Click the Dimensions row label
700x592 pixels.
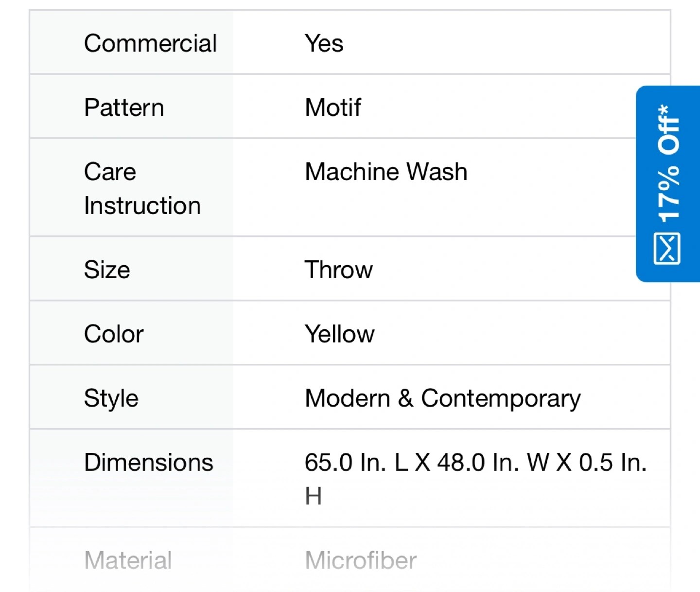pos(148,463)
